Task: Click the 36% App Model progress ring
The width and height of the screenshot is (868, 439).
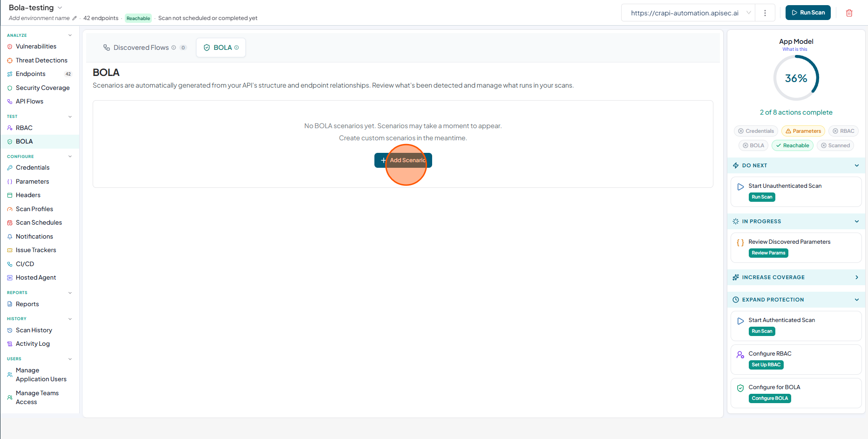Action: [796, 78]
